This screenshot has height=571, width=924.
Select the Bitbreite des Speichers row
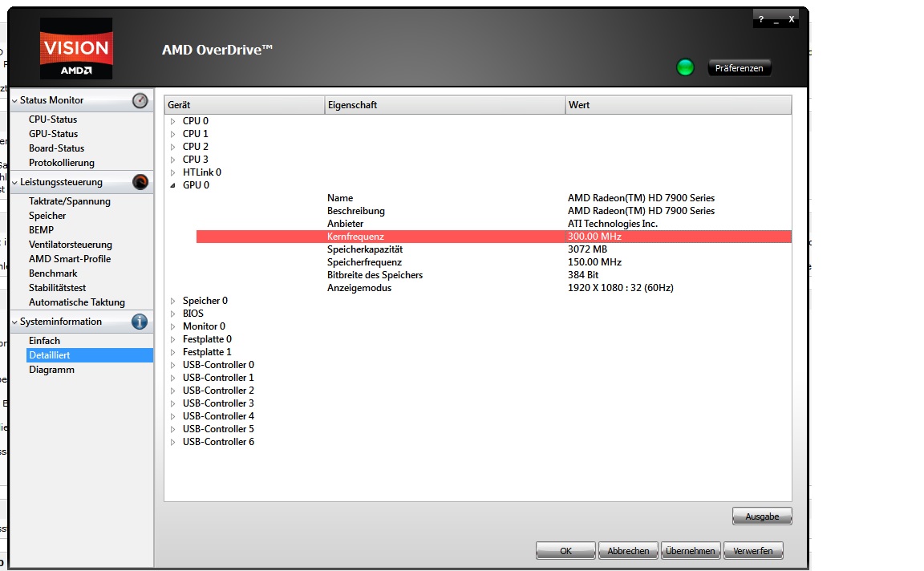click(x=494, y=275)
